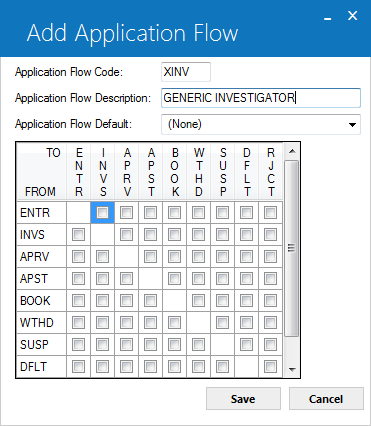371x426 pixels.
Task: Mark the SUSP to DFLT checkbox
Action: [246, 345]
